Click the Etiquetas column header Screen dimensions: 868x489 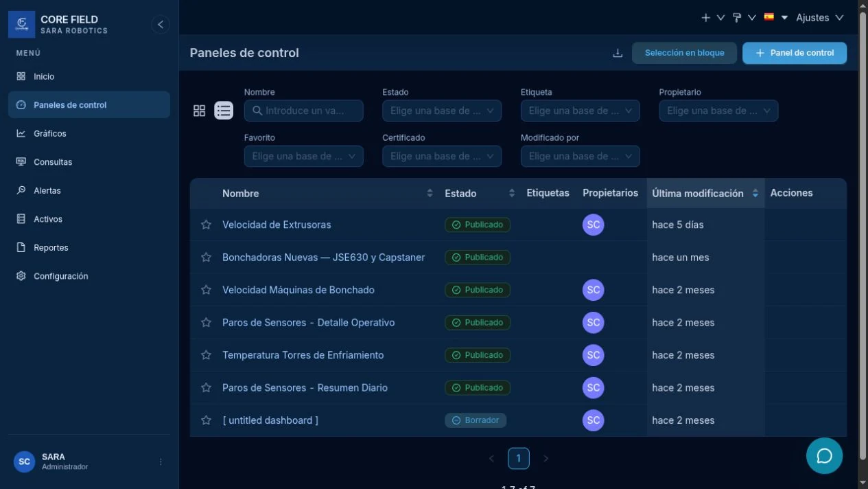click(548, 193)
